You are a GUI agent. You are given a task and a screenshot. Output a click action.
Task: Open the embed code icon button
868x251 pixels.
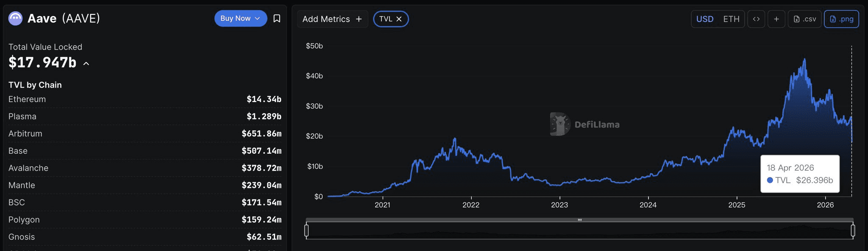pos(756,19)
